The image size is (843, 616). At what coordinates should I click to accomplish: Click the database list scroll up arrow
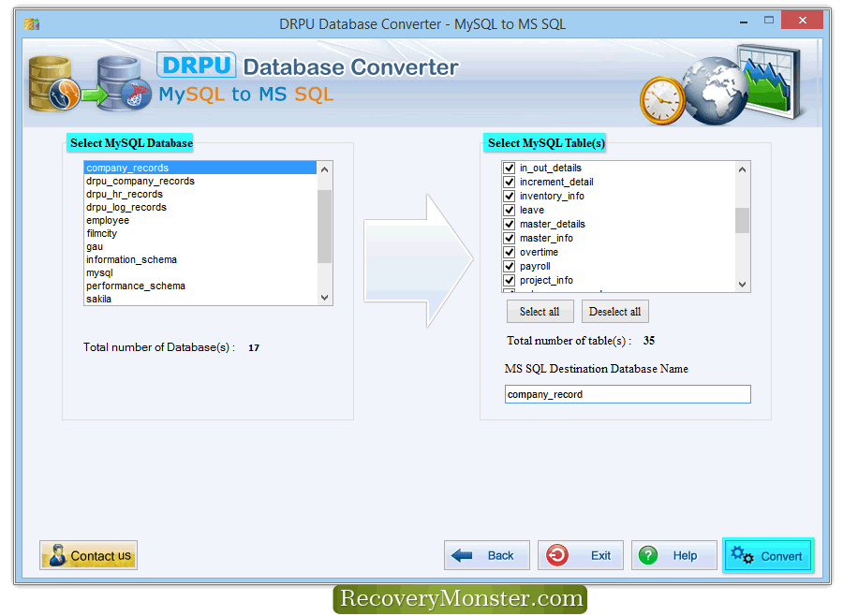[x=324, y=169]
